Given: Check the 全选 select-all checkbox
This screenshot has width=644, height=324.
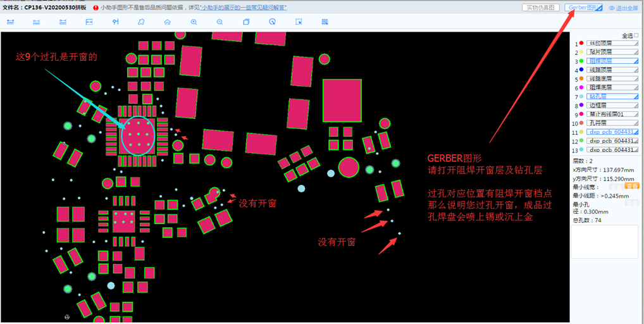Looking at the screenshot, I should click(636, 35).
